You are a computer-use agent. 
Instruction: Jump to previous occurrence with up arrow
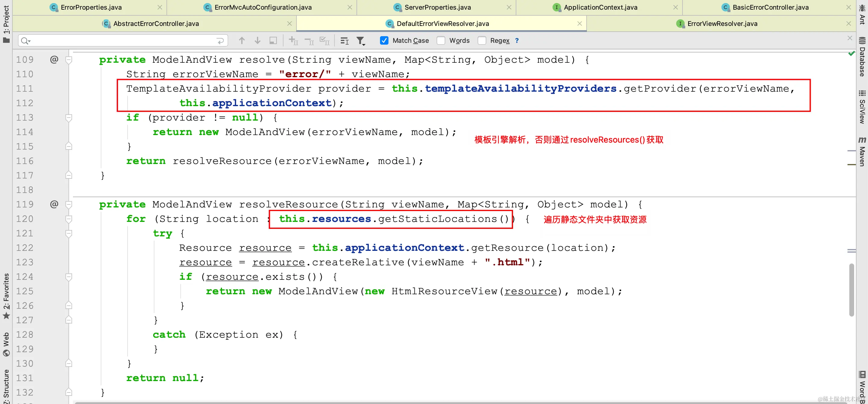(242, 40)
